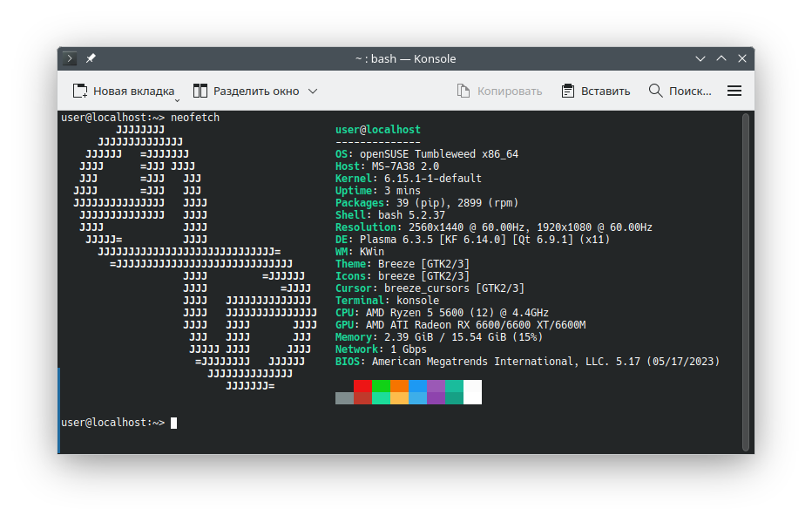
Task: Click the bright red color block
Action: point(362,386)
